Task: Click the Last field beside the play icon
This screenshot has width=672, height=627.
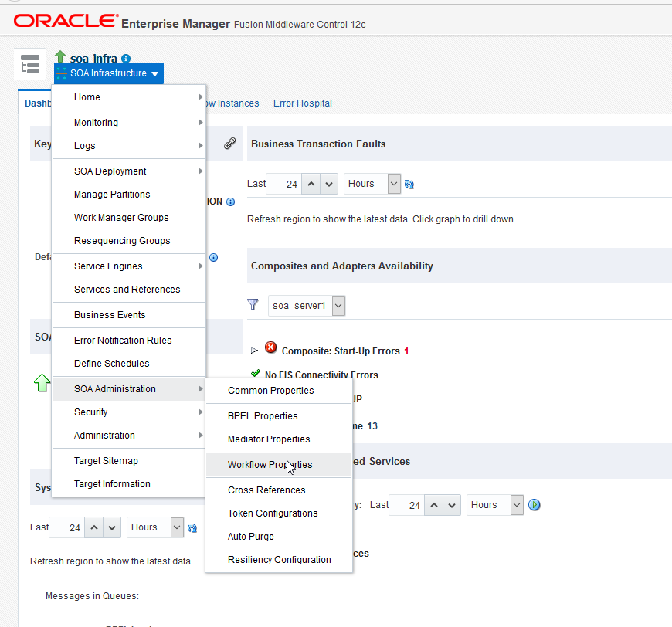Action: point(407,505)
